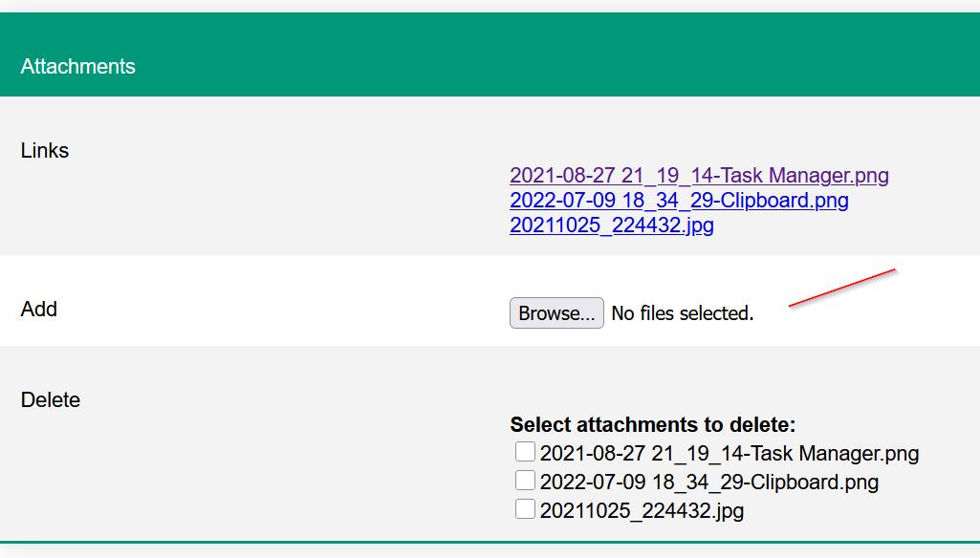
Task: Click the Add row label
Action: (x=39, y=310)
